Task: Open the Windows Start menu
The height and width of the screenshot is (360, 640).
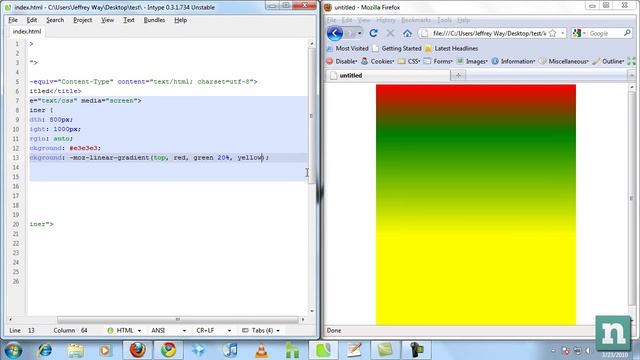Action: coord(13,350)
